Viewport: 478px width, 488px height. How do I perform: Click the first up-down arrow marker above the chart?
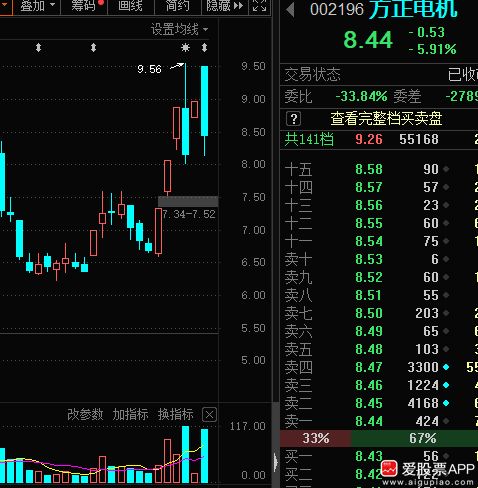point(39,48)
